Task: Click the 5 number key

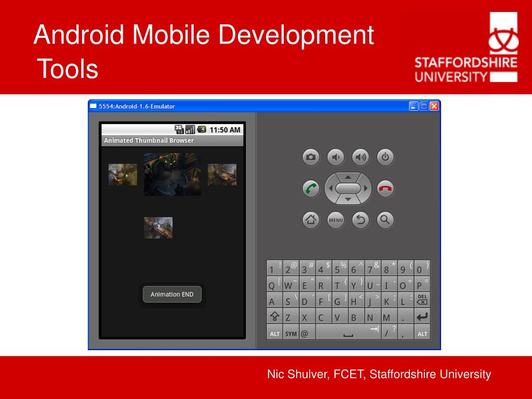Action: (x=340, y=268)
